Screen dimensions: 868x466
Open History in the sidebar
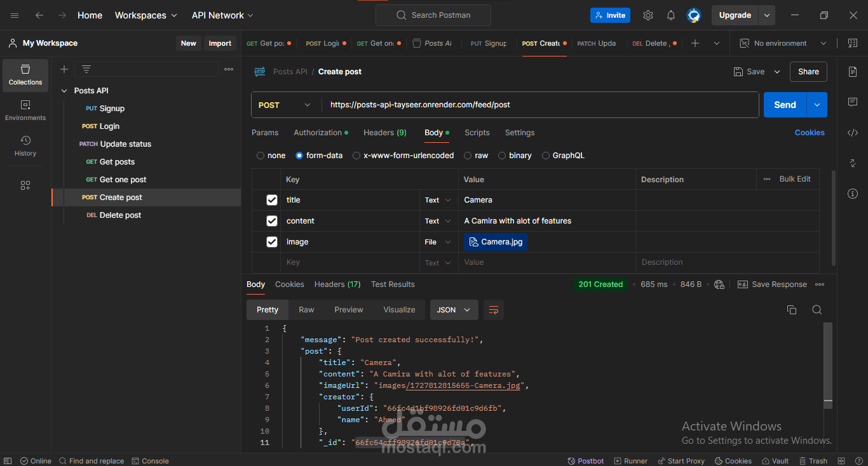point(25,146)
